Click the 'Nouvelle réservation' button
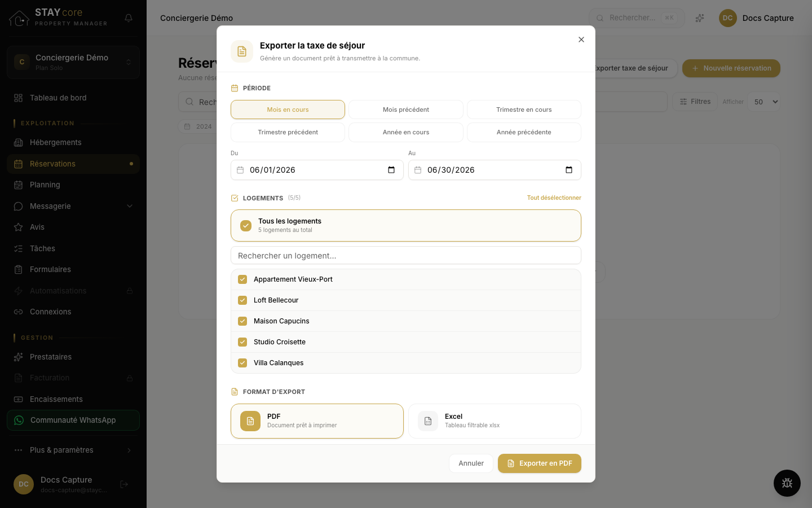This screenshot has height=508, width=812. [x=731, y=68]
